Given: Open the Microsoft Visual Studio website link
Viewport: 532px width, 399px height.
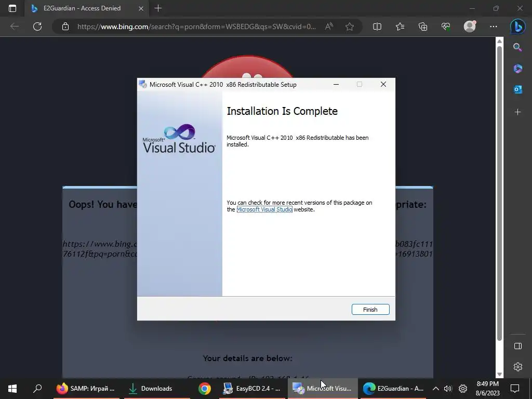Looking at the screenshot, I should 264,210.
